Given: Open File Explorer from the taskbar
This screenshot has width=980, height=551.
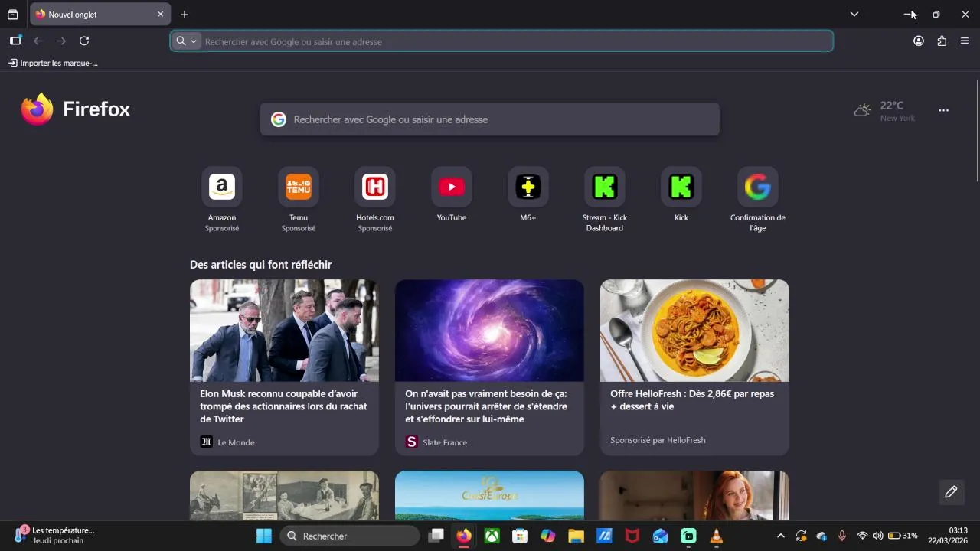Looking at the screenshot, I should coord(576,536).
